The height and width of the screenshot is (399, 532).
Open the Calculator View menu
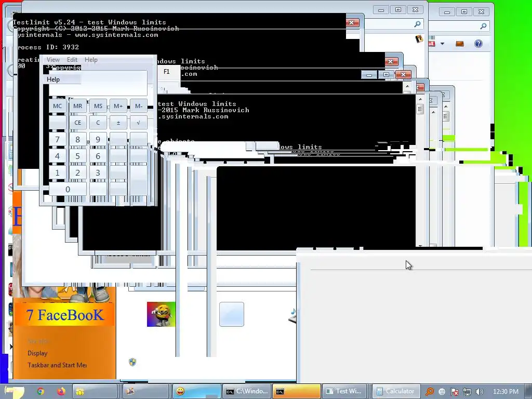coord(53,60)
